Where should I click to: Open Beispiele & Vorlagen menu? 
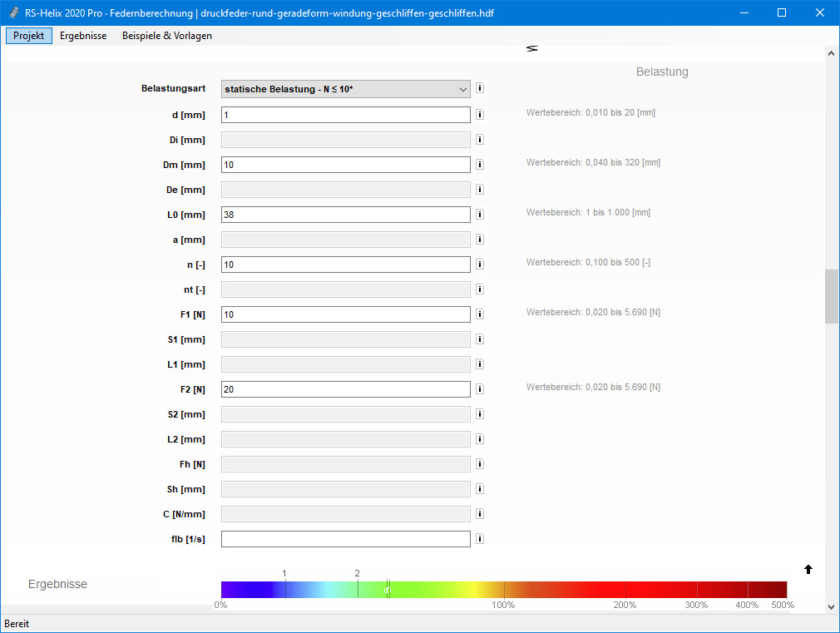pyautogui.click(x=167, y=36)
